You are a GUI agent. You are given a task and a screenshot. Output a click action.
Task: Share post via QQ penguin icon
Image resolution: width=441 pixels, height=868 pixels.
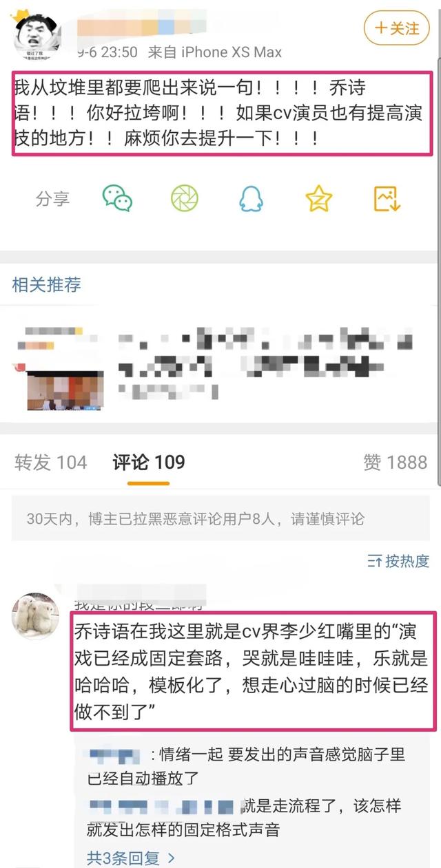[x=252, y=198]
